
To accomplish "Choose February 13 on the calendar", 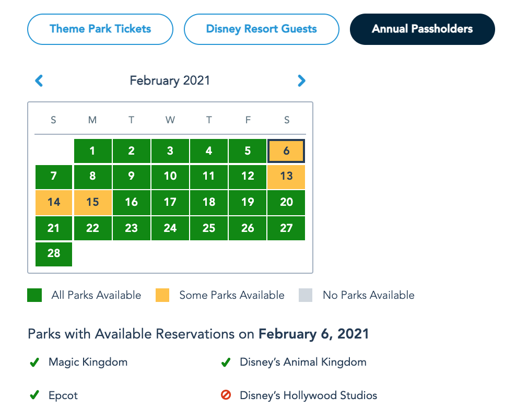I will [x=286, y=177].
